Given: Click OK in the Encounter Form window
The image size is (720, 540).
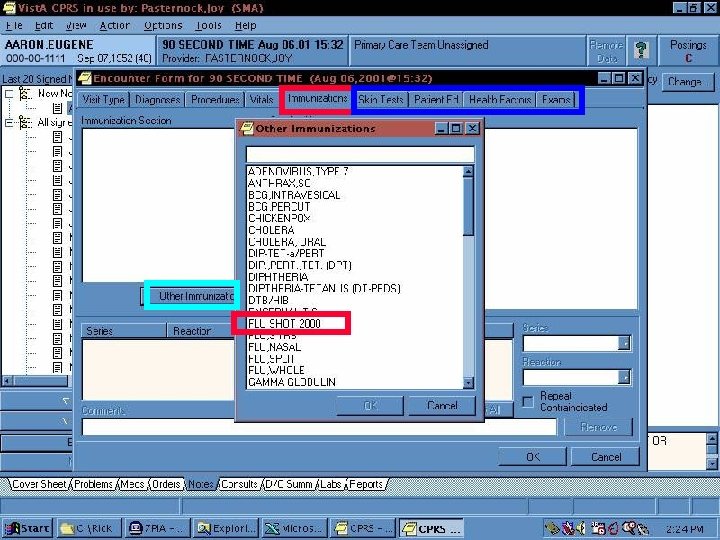Looking at the screenshot, I should pos(533,457).
